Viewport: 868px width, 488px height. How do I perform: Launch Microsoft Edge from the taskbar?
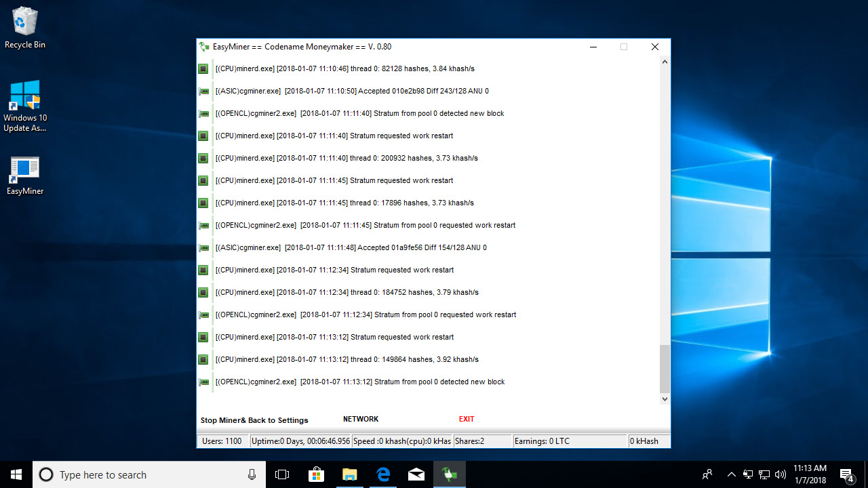tap(383, 474)
